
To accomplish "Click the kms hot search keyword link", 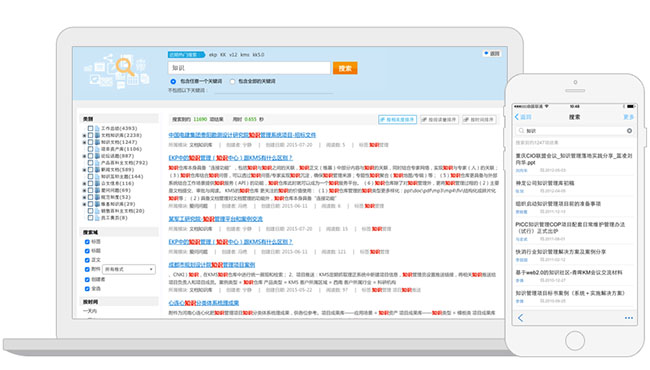I will click(x=245, y=55).
